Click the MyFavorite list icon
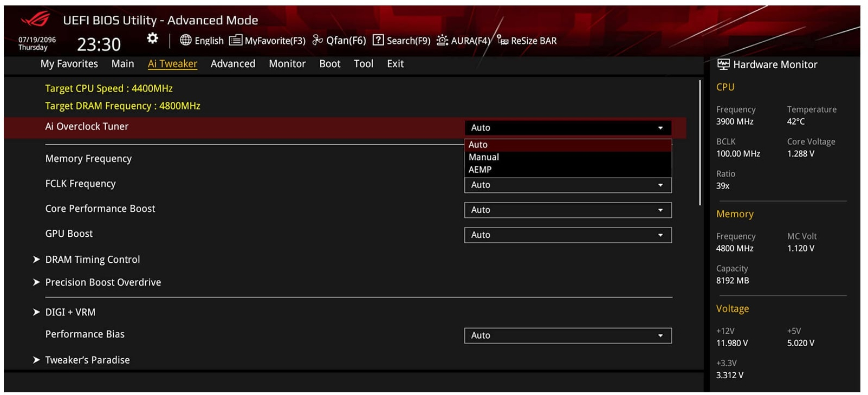Image resolution: width=868 pixels, height=395 pixels. [x=235, y=40]
